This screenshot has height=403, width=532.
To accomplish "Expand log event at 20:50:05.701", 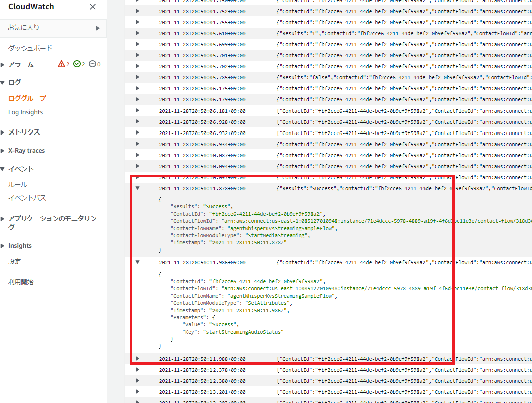I will (x=138, y=55).
